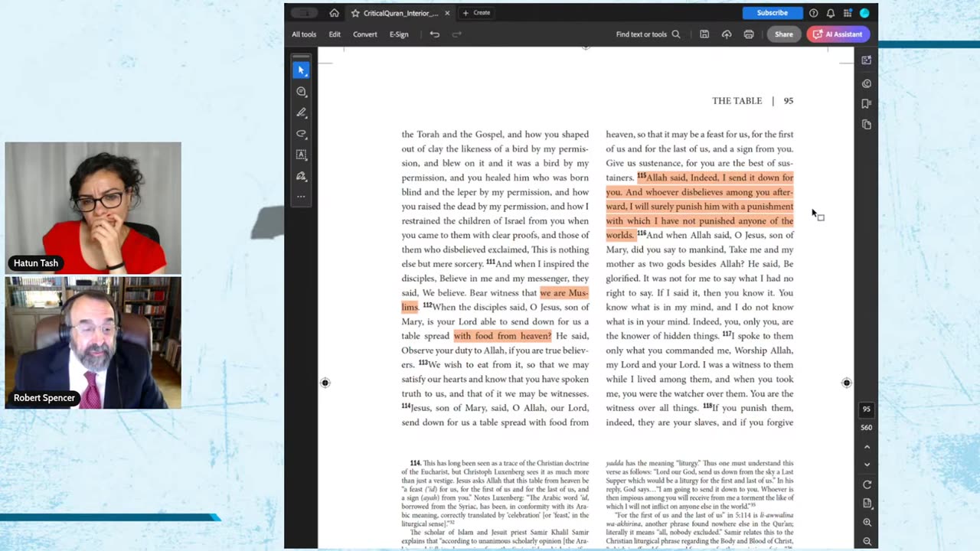Select the Hatun Tash video tile
Image resolution: width=980 pixels, height=551 pixels.
(93, 208)
